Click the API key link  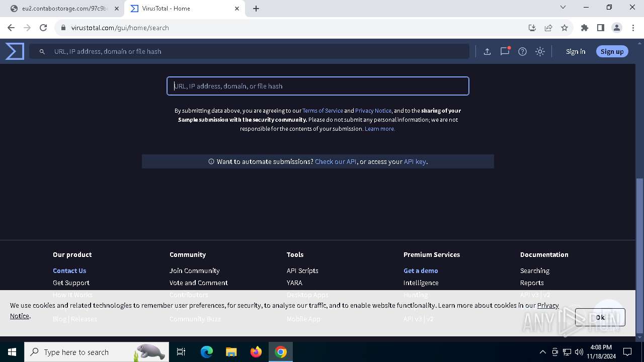click(415, 161)
